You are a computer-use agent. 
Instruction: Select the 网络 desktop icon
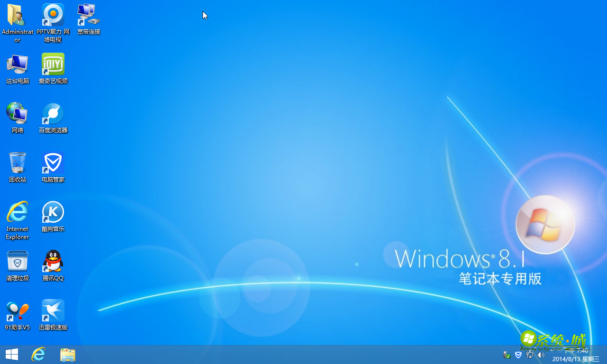click(18, 114)
